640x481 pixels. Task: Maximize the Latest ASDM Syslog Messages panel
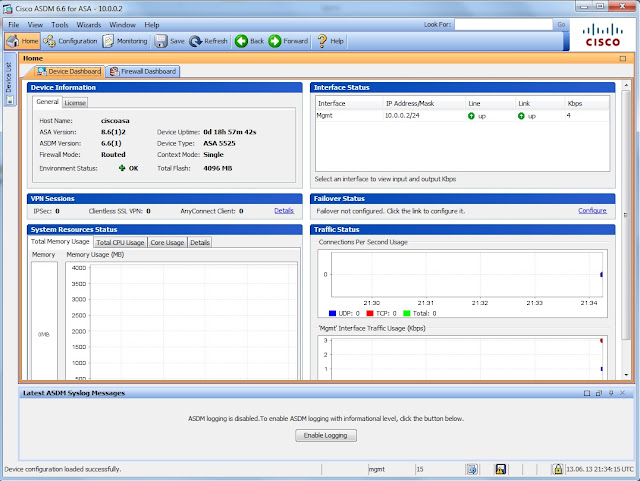[x=587, y=393]
